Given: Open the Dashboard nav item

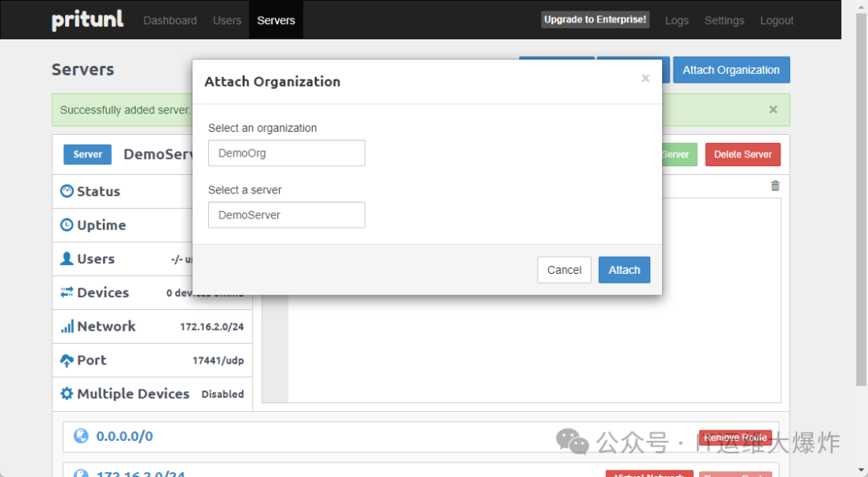Looking at the screenshot, I should tap(170, 20).
